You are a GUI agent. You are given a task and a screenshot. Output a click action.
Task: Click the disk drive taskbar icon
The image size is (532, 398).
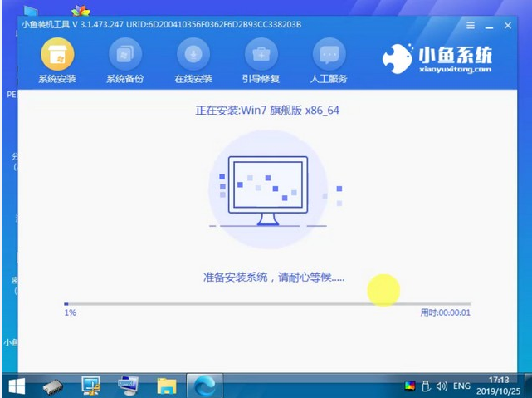point(54,386)
